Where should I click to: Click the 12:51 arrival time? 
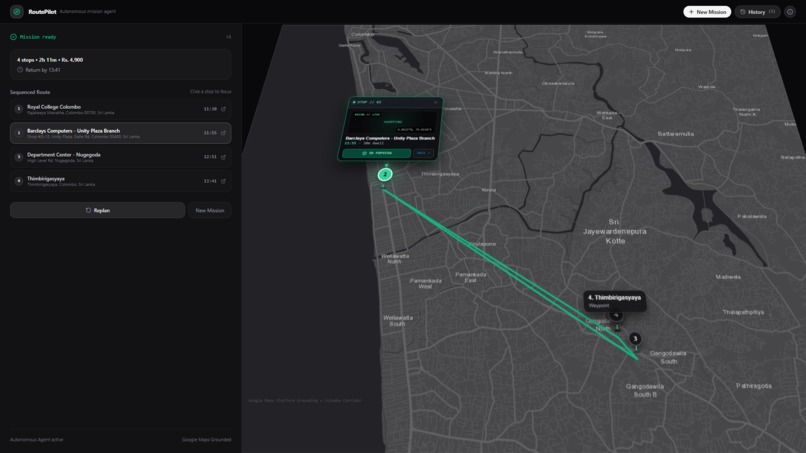[210, 157]
